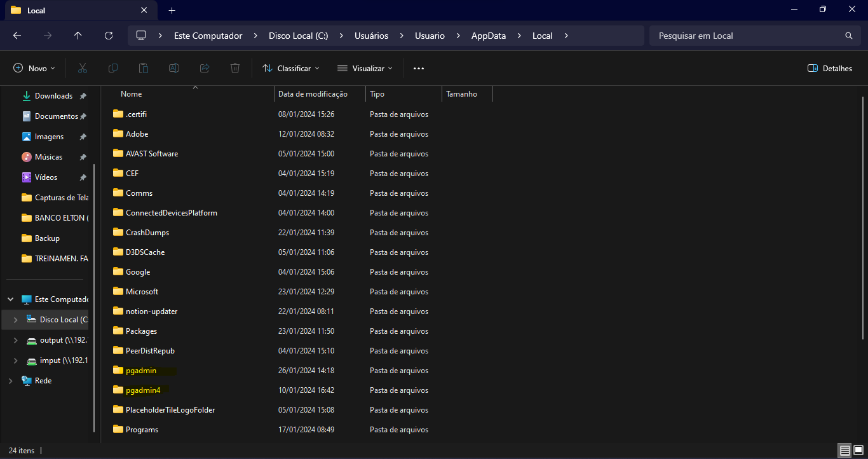Click the Paste clipboard icon
This screenshot has height=459, width=868.
(144, 68)
